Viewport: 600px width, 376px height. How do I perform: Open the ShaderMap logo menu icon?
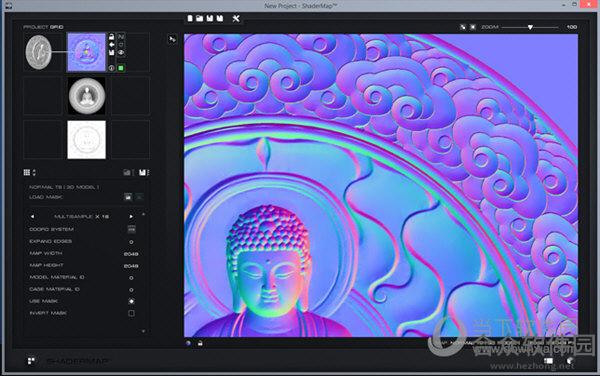pyautogui.click(x=31, y=361)
